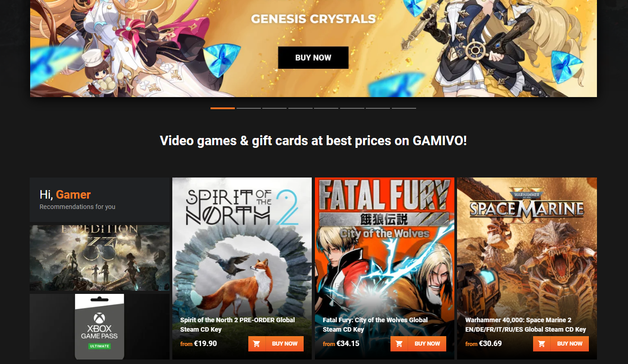Open the Spirit of the North 2 title link
628x364 pixels.
coord(238,324)
